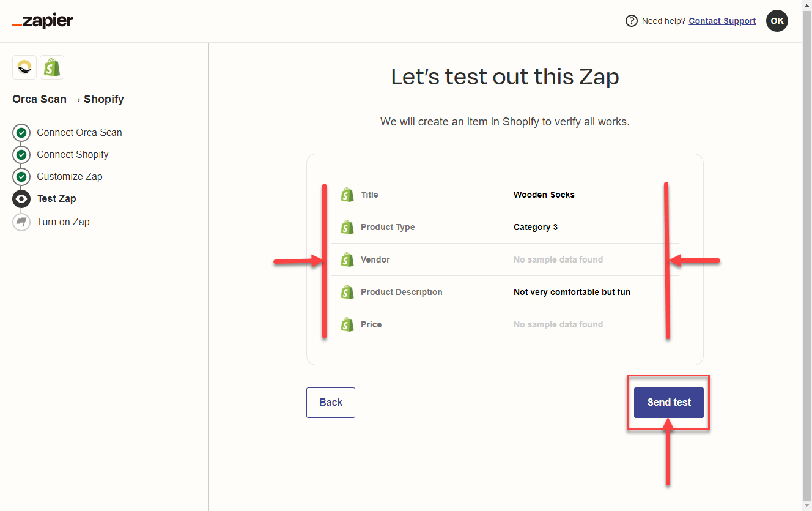The height and width of the screenshot is (511, 812).
Task: Open the OK user avatar menu
Action: [x=777, y=21]
